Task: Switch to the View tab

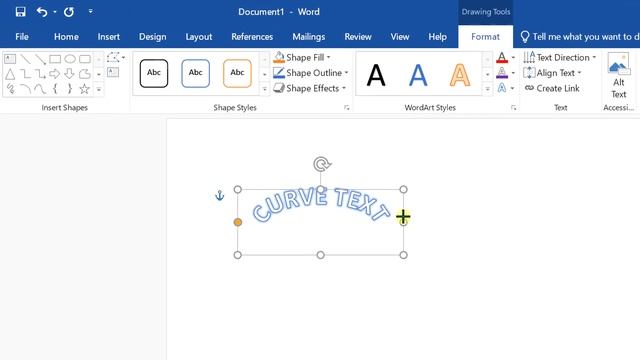Action: coord(400,37)
